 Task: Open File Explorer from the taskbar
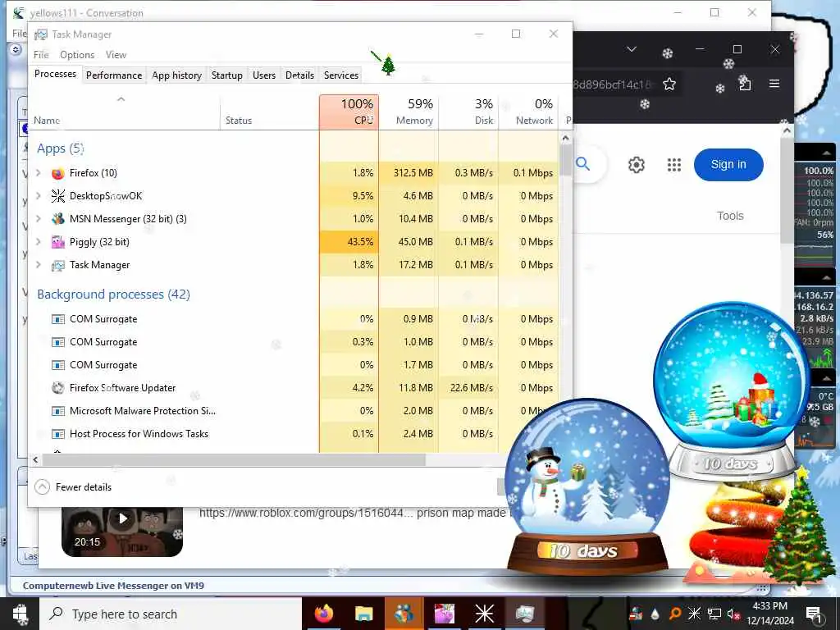(363, 614)
